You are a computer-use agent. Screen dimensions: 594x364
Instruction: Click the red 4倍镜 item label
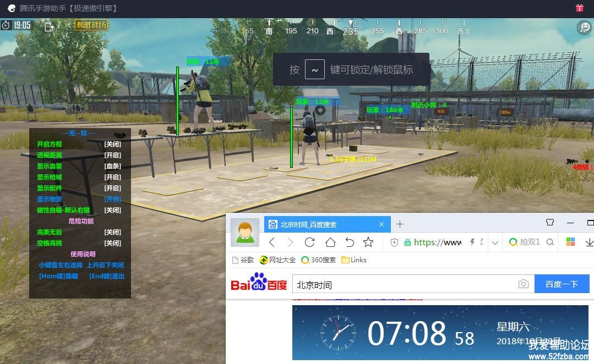582,167
